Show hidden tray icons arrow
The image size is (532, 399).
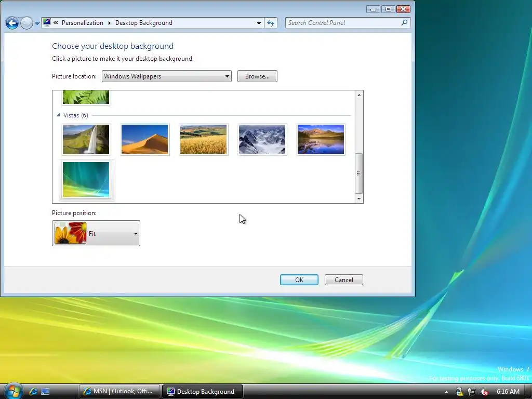point(446,392)
